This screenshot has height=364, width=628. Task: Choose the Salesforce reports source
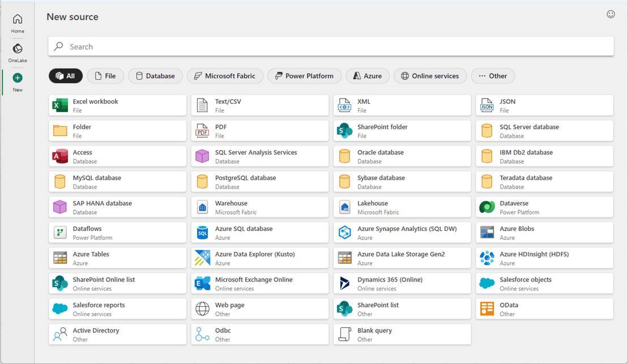pos(117,309)
